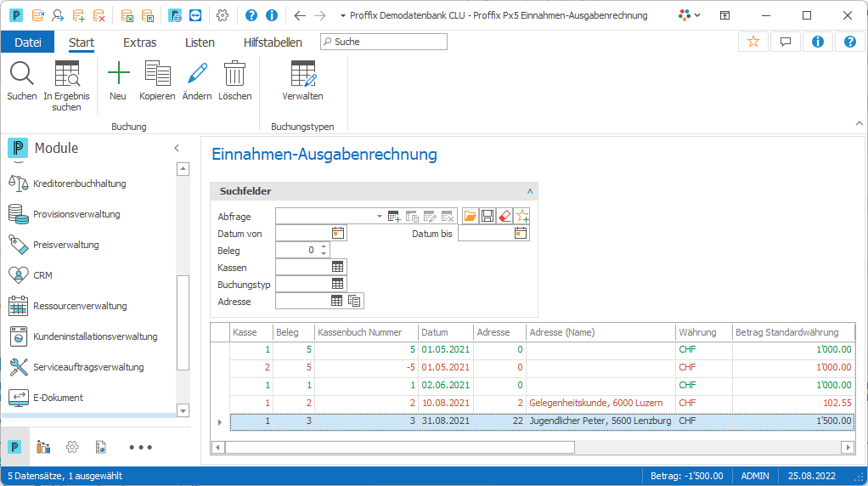The width and height of the screenshot is (868, 486).
Task: Click the module list scroll down arrow
Action: [183, 410]
